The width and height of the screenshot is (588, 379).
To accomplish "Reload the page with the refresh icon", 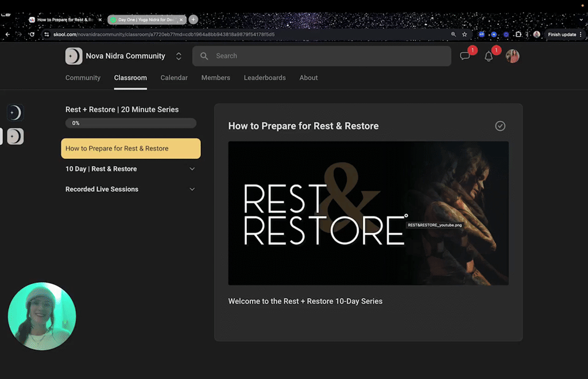I will coord(32,34).
